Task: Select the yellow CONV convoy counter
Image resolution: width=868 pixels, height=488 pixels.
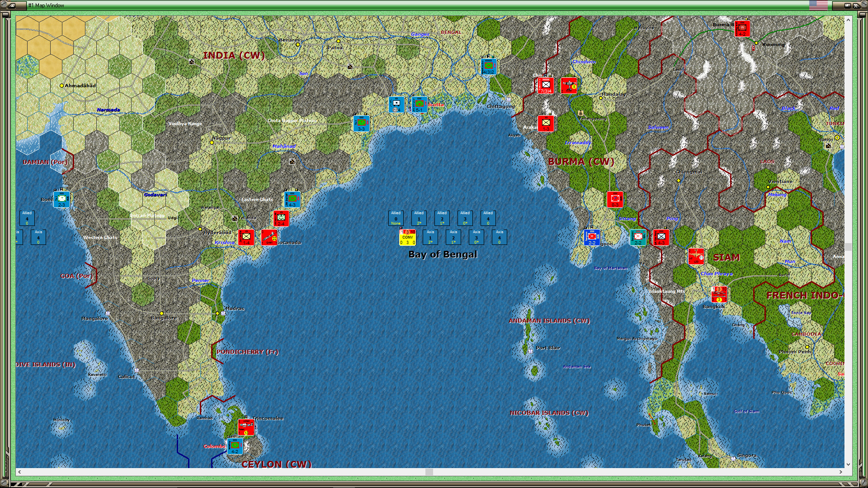Action: tap(407, 237)
